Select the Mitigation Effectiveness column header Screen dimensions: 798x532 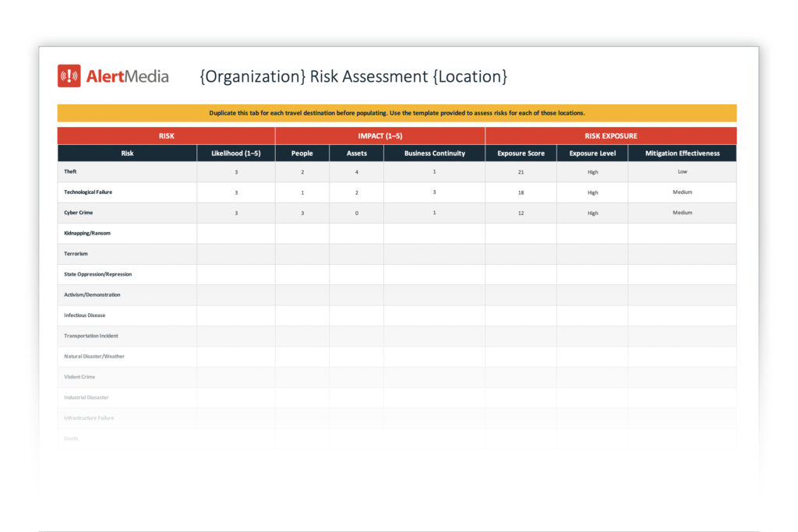point(682,153)
